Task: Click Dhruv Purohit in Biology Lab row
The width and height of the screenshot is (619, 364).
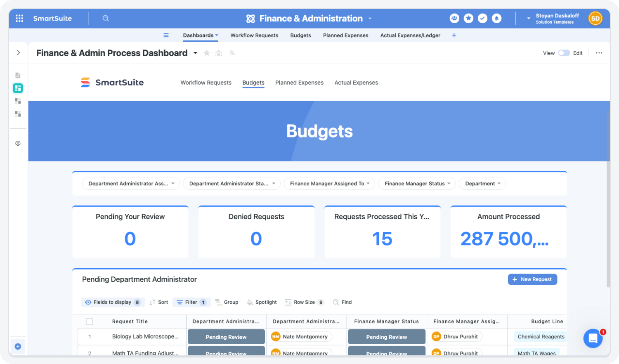Action: point(456,337)
